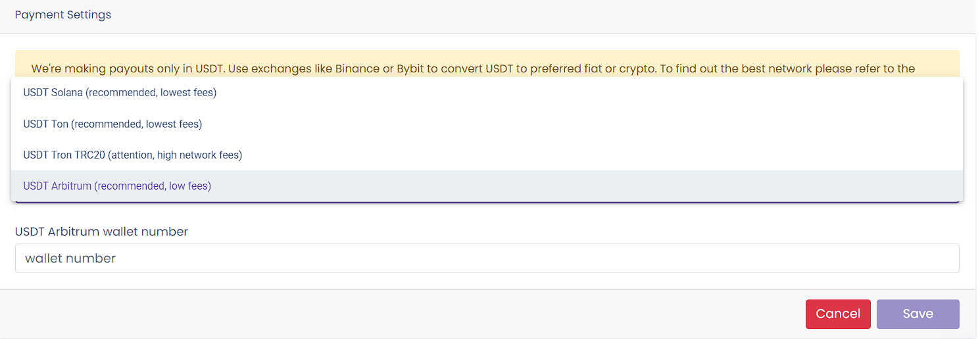Click the purple Save button
The image size is (980, 339).
tap(918, 314)
